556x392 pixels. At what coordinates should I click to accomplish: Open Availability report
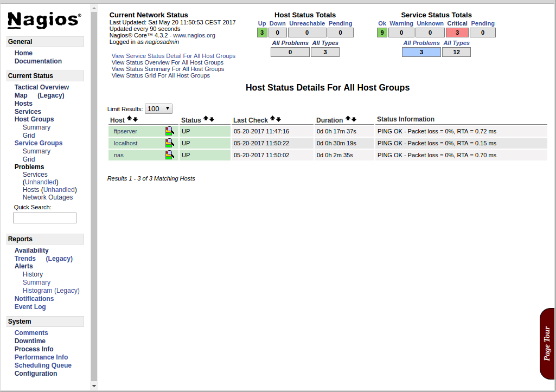click(31, 250)
